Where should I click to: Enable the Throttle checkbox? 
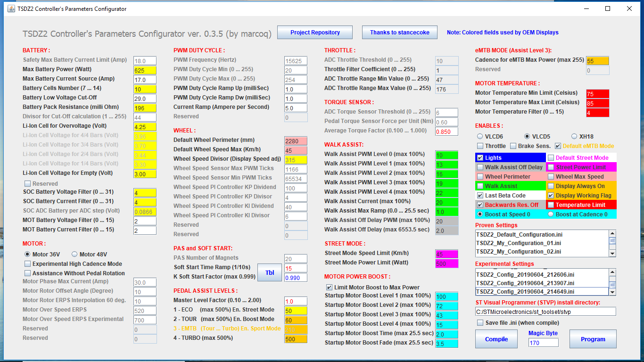tap(480, 146)
